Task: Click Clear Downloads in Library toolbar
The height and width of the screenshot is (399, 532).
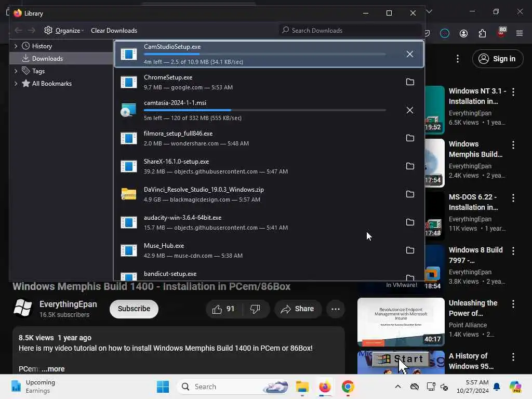Action: tap(114, 31)
